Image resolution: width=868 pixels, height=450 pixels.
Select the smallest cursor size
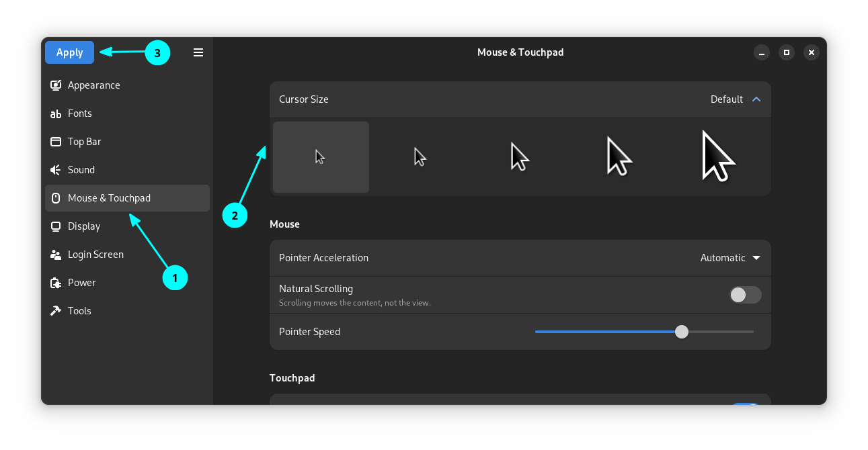point(321,156)
